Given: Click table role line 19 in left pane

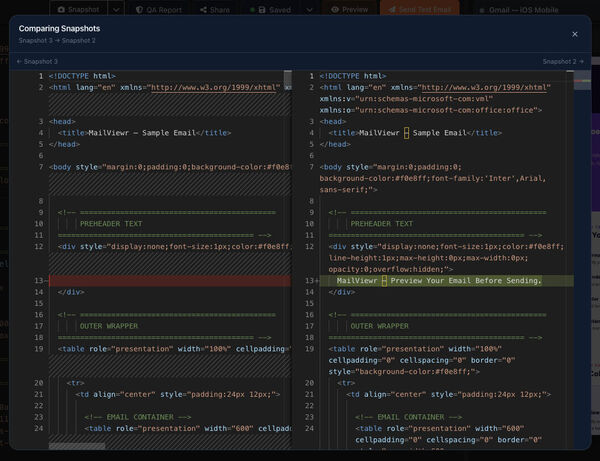Looking at the screenshot, I should coord(174,349).
